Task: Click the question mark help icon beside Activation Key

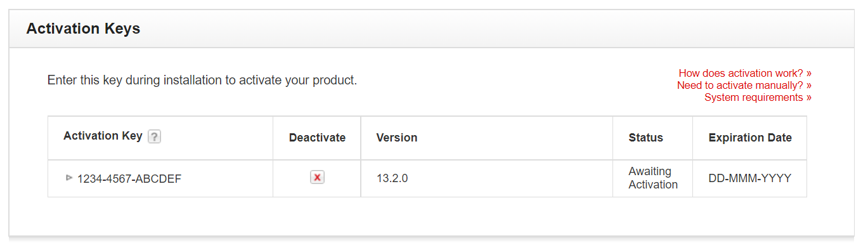Action: click(x=154, y=136)
